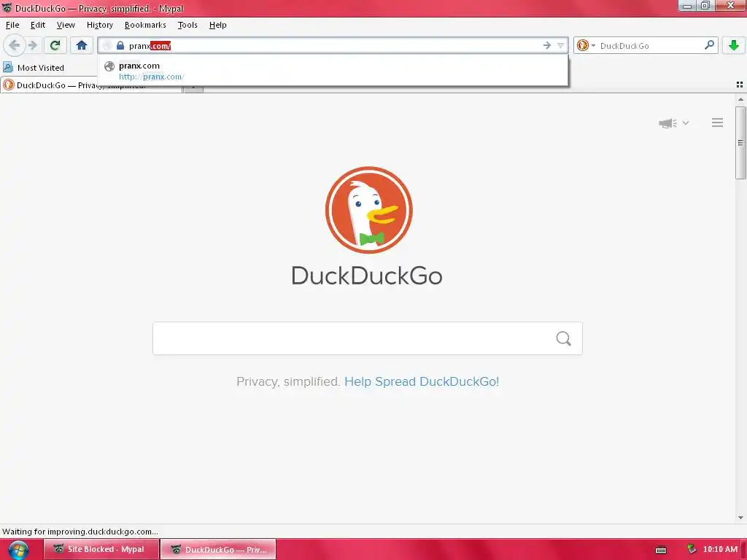Image resolution: width=747 pixels, height=560 pixels.
Task: Open the Edit menu
Action: 38,25
